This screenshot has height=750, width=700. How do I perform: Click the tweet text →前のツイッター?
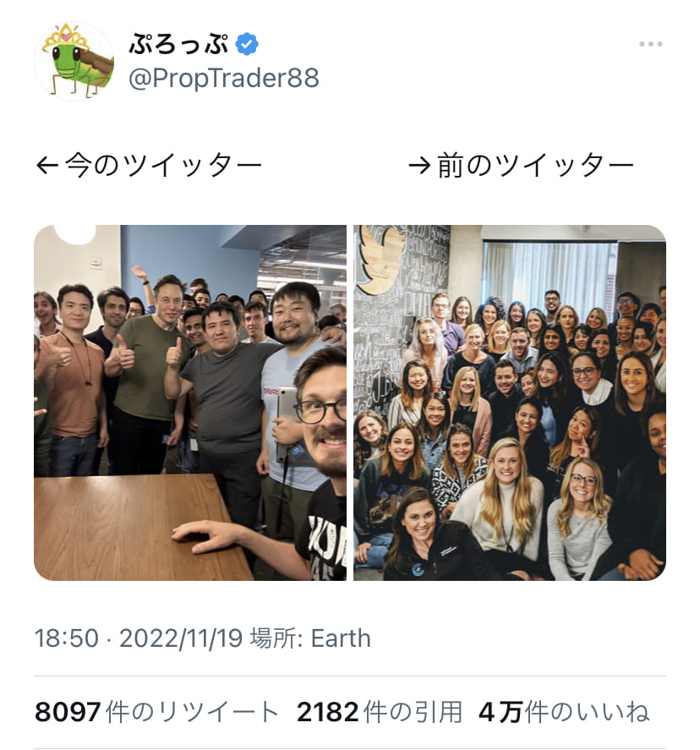pyautogui.click(x=521, y=166)
